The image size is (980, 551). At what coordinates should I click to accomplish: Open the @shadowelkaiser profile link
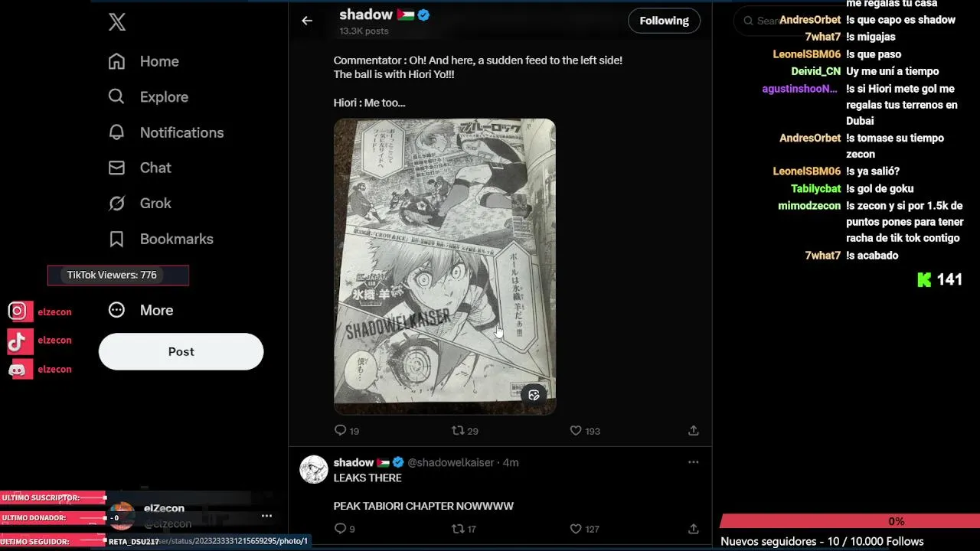pos(450,462)
